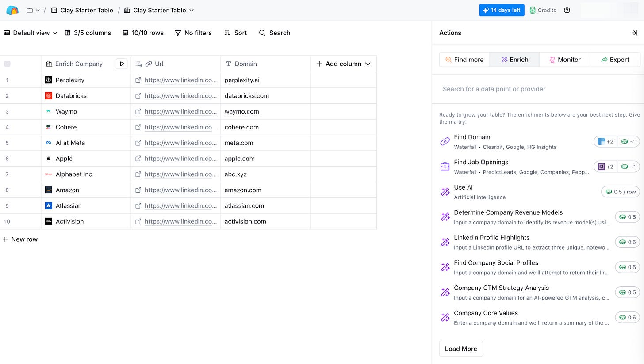
Task: Open first Clay Starter Table breadcrumb
Action: (82, 10)
